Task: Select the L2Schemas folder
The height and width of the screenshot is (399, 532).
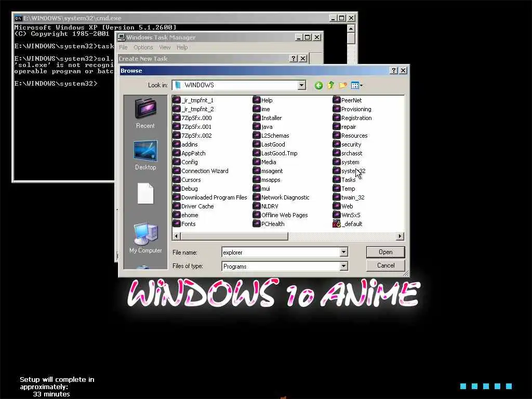Action: coord(271,136)
